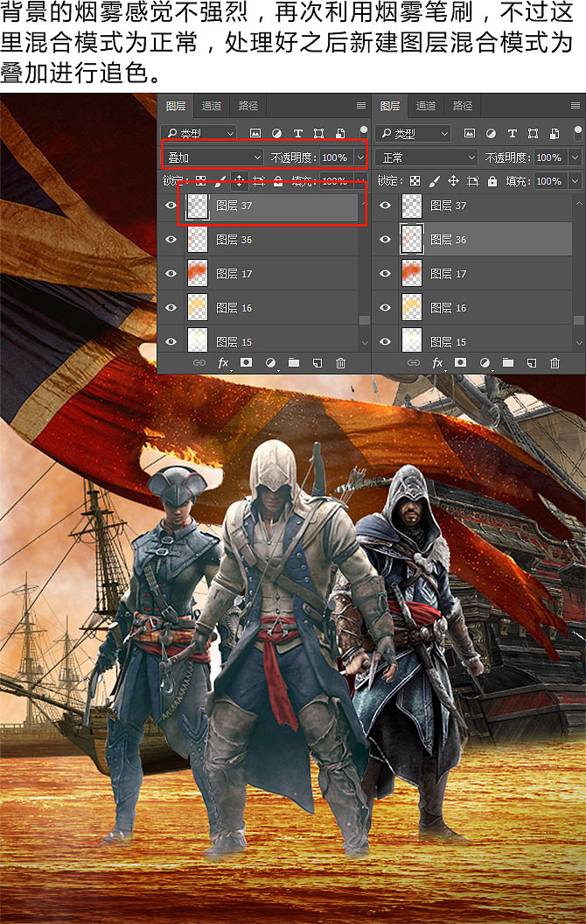
Task: Click lock transparent pixels icon in right panel
Action: point(415,181)
